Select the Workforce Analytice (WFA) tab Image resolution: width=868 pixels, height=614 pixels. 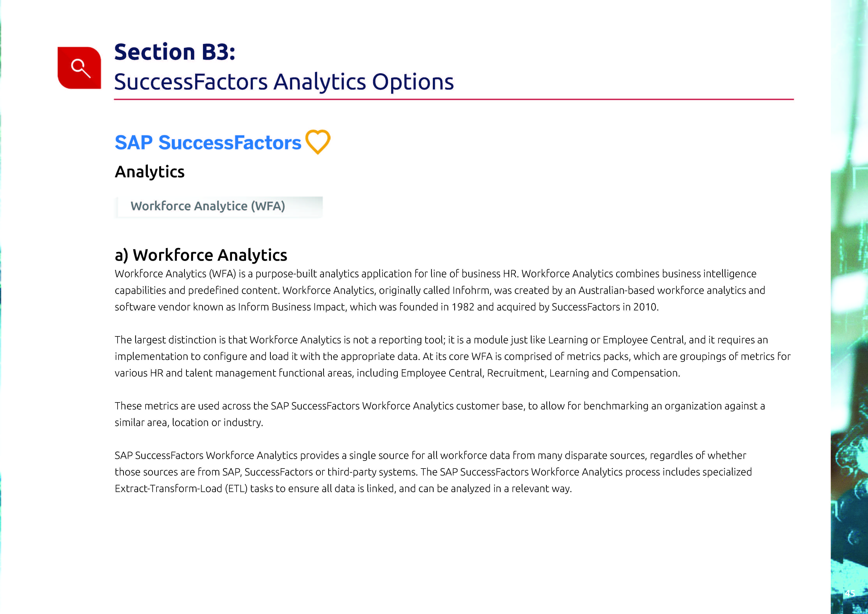pos(219,206)
